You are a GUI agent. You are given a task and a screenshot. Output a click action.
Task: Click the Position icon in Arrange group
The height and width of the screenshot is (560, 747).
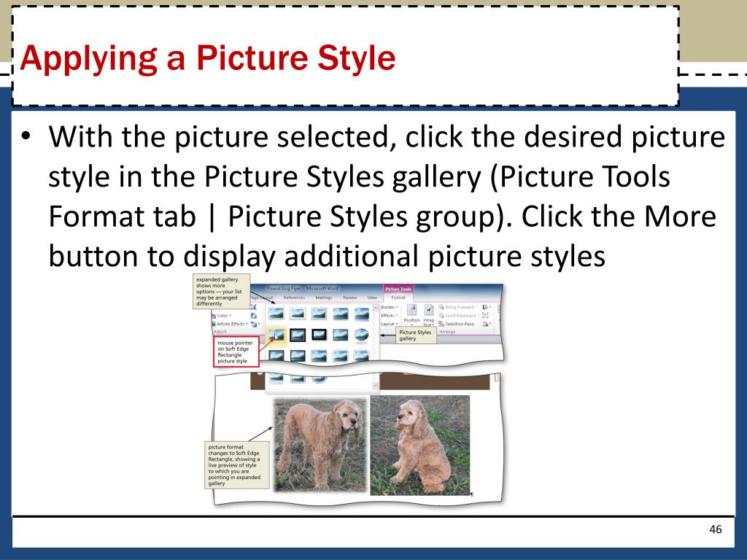click(x=412, y=314)
